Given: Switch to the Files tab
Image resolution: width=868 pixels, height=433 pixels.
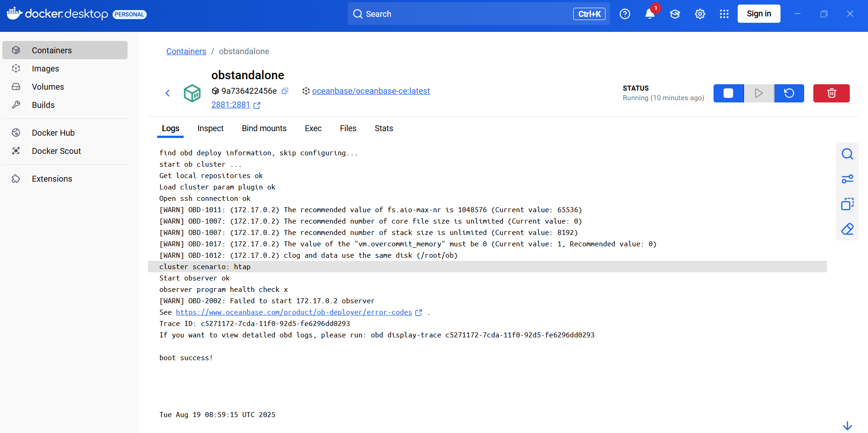Looking at the screenshot, I should [348, 129].
